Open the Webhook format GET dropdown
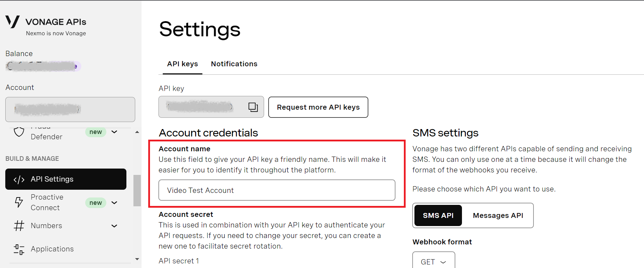This screenshot has height=268, width=644. (433, 262)
